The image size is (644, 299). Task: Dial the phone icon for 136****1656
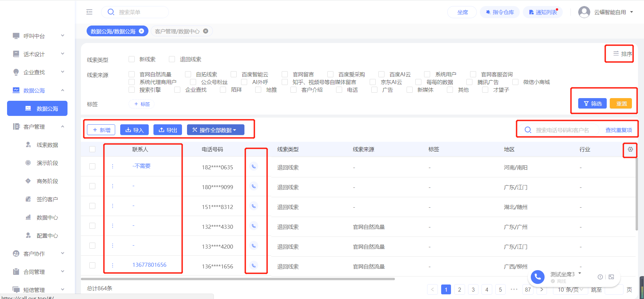[254, 265]
